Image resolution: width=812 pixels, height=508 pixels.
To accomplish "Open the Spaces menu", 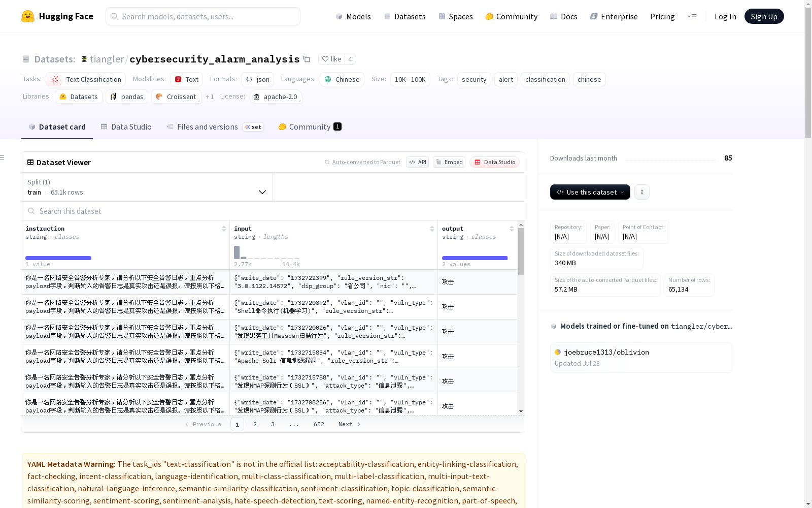I will tap(456, 16).
